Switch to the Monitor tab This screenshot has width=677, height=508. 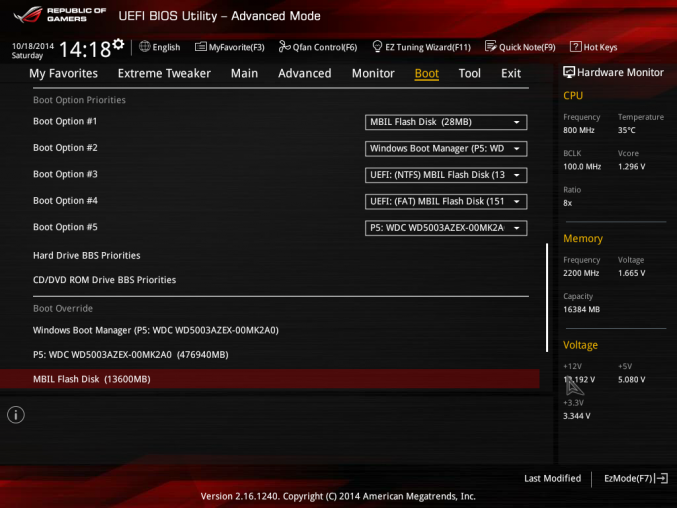(x=373, y=73)
